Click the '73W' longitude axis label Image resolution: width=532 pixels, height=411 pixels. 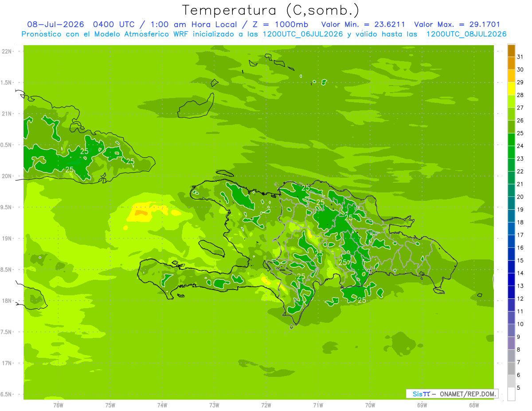pos(214,405)
